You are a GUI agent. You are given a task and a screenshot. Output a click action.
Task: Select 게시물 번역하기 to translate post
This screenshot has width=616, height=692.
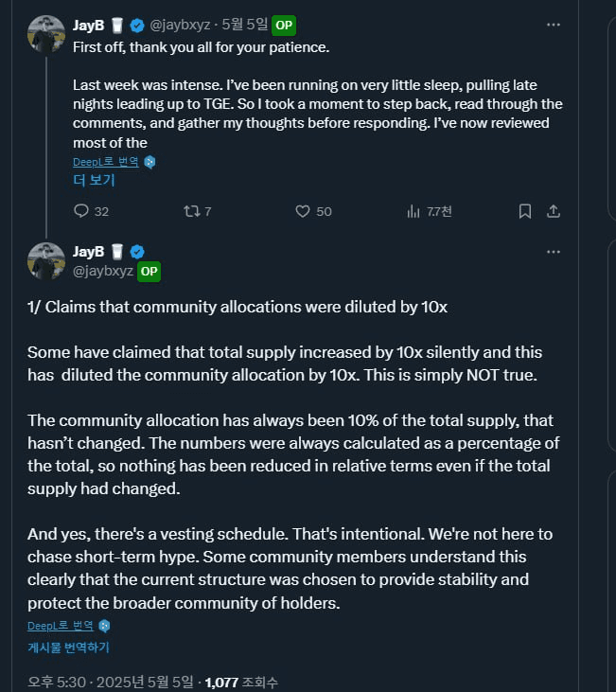(68, 648)
